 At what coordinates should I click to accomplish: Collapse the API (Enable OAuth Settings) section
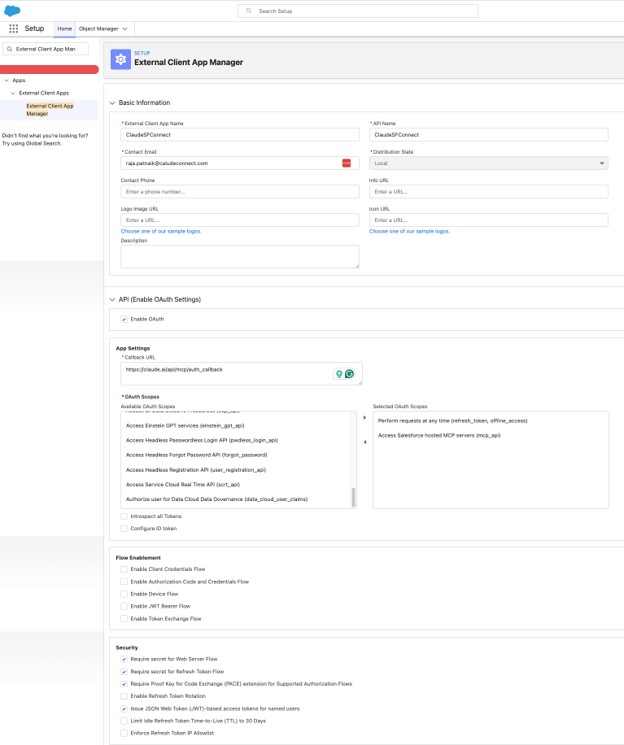pos(112,299)
